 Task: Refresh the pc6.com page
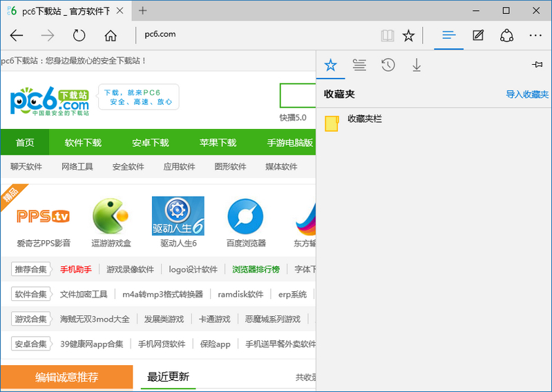pos(79,35)
